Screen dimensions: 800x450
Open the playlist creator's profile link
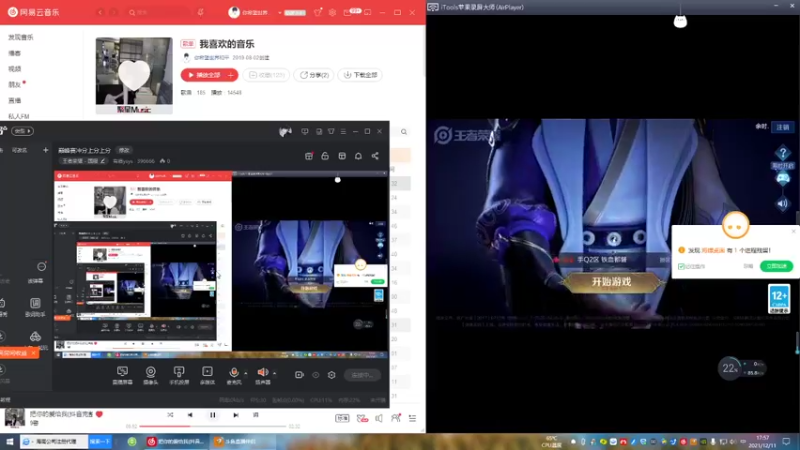click(211, 58)
